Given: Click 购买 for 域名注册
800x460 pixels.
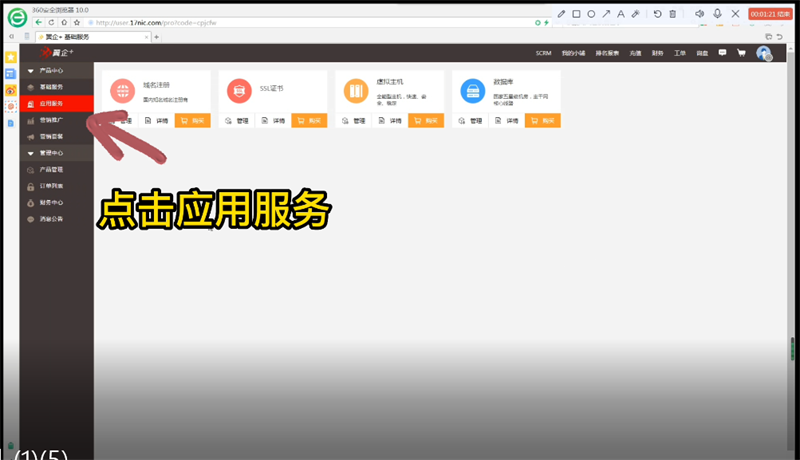Looking at the screenshot, I should coord(192,120).
